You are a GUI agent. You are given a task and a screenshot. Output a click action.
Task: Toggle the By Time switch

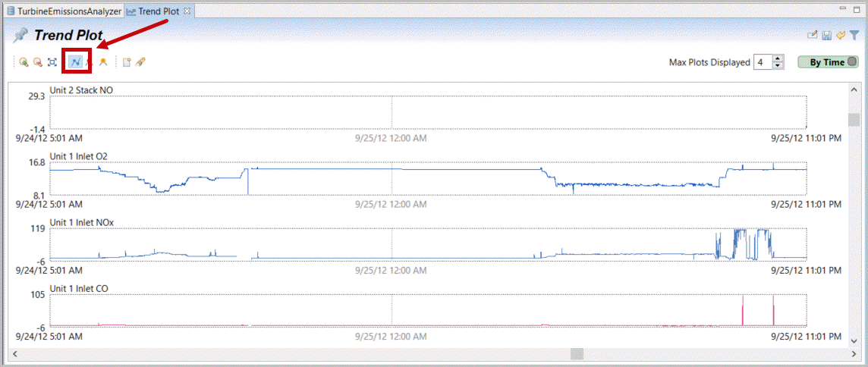click(828, 62)
